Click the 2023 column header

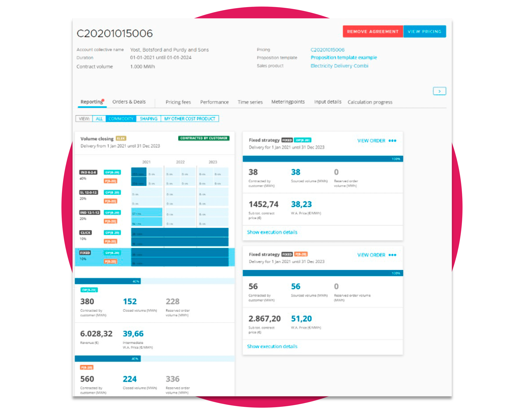coord(213,162)
